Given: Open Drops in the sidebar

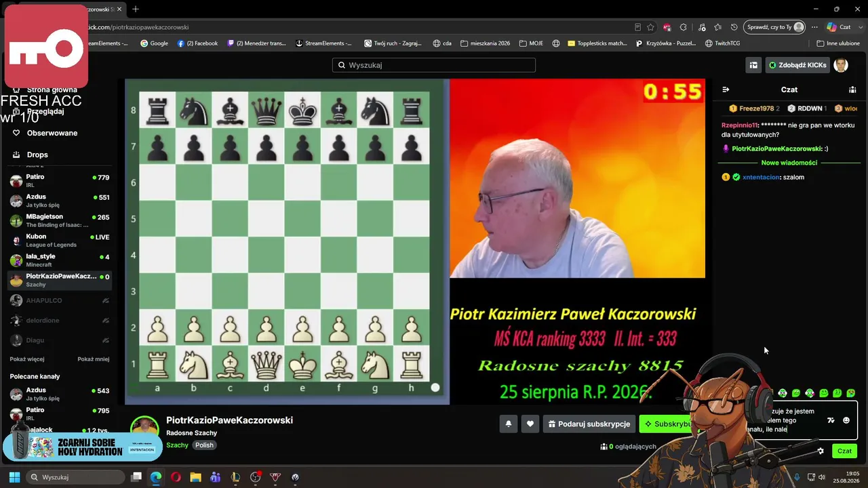Looking at the screenshot, I should pos(37,155).
